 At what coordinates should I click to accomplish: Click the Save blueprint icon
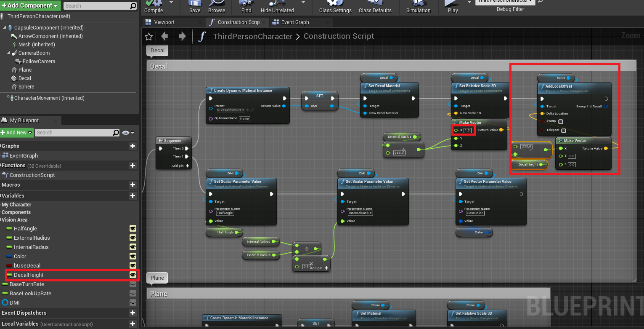(x=195, y=3)
